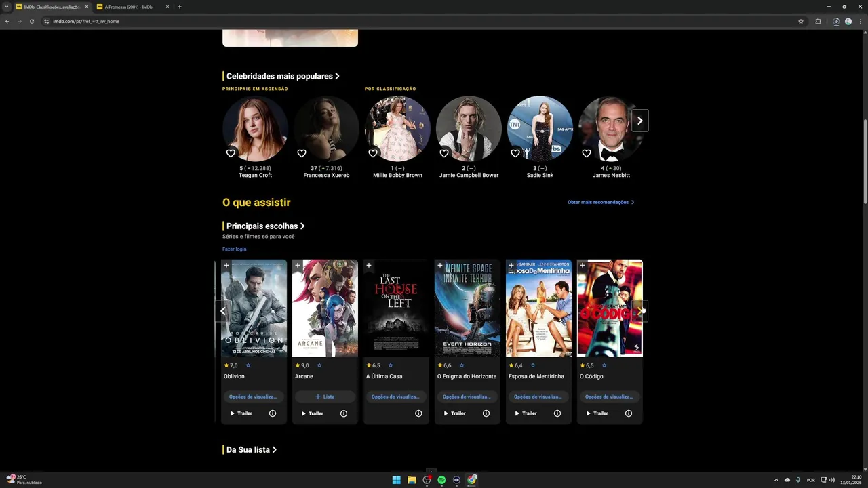The image size is (868, 488).
Task: Close the A Promessa (2001) tab
Action: 167,7
